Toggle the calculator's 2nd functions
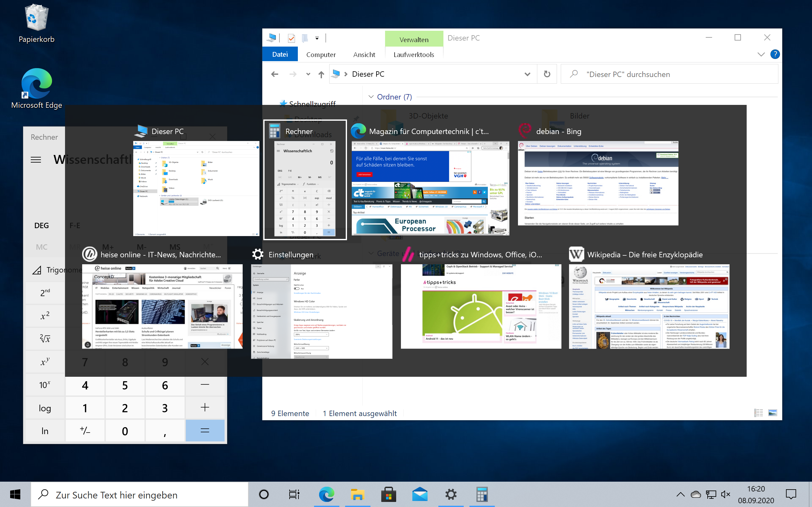The height and width of the screenshot is (507, 812). (x=45, y=292)
